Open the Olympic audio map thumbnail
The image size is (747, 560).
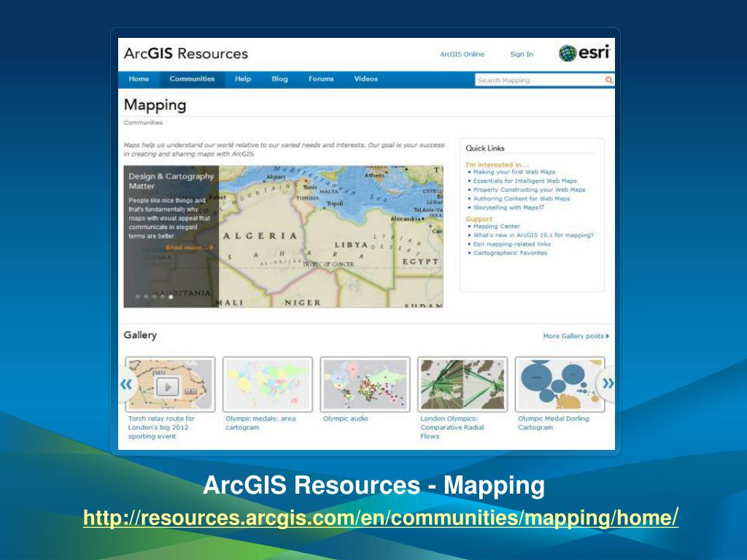[x=365, y=384]
